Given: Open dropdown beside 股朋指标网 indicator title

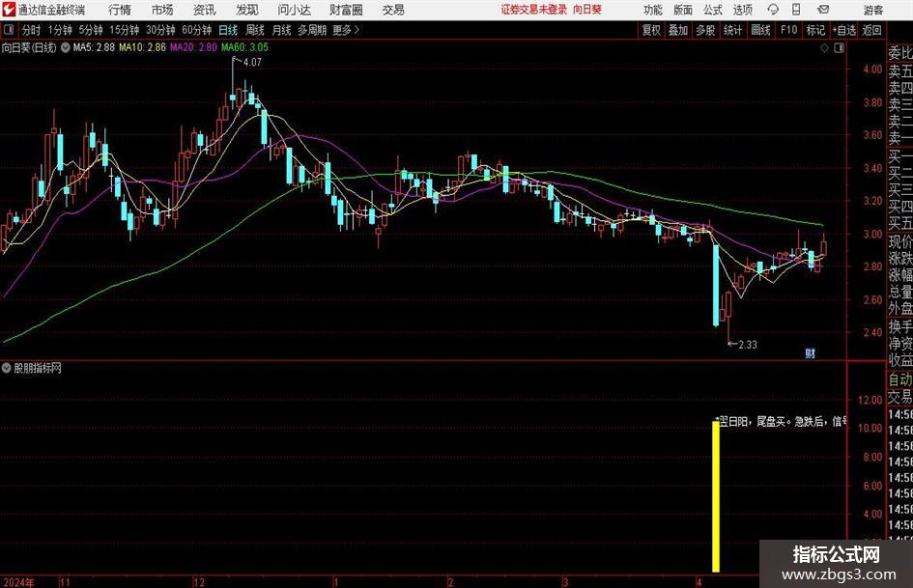Looking at the screenshot, I should coord(7,368).
